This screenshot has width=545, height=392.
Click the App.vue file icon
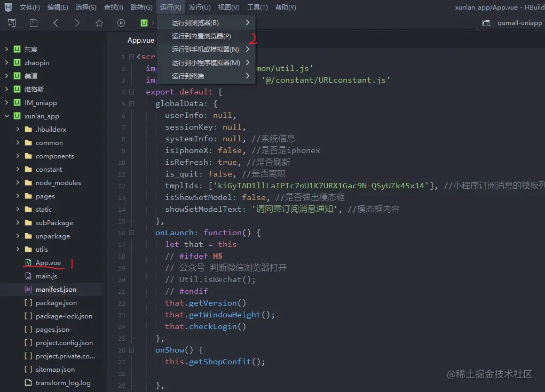coord(28,262)
